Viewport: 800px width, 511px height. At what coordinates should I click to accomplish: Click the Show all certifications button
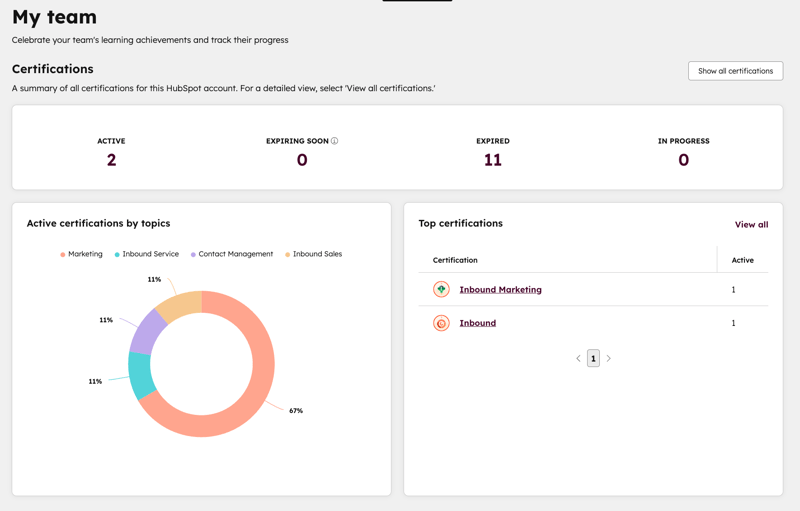point(735,71)
